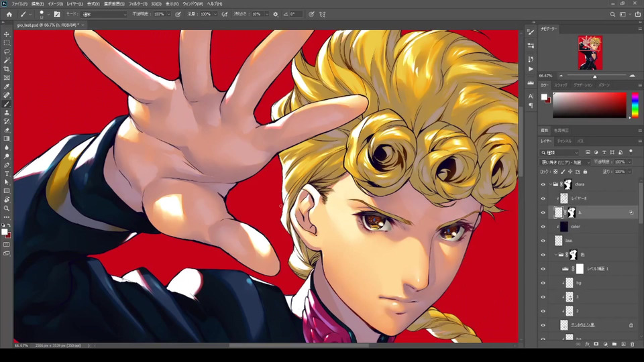Select the Rectangle shape tool
The image size is (644, 362).
[x=7, y=191]
